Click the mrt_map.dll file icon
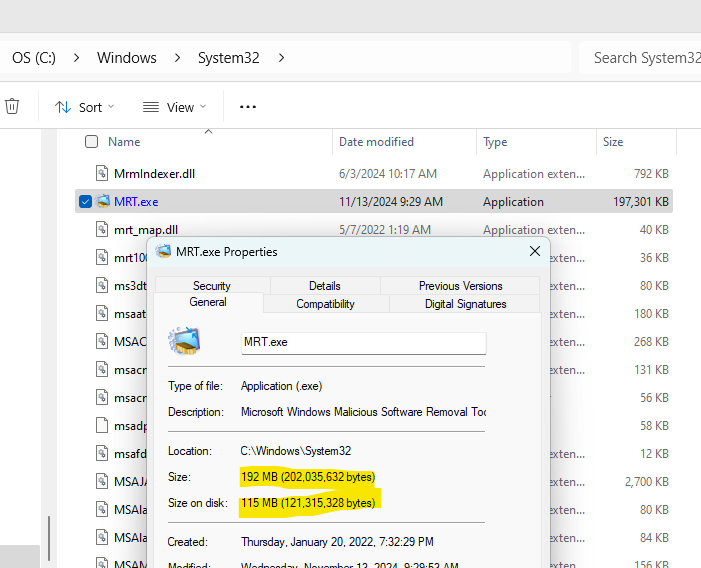The height and width of the screenshot is (568, 701). (102, 229)
